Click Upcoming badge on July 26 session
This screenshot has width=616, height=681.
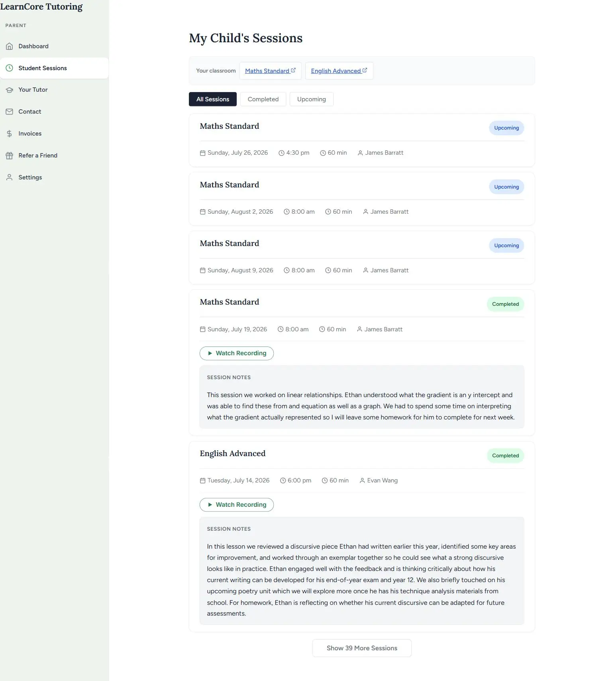tap(506, 128)
